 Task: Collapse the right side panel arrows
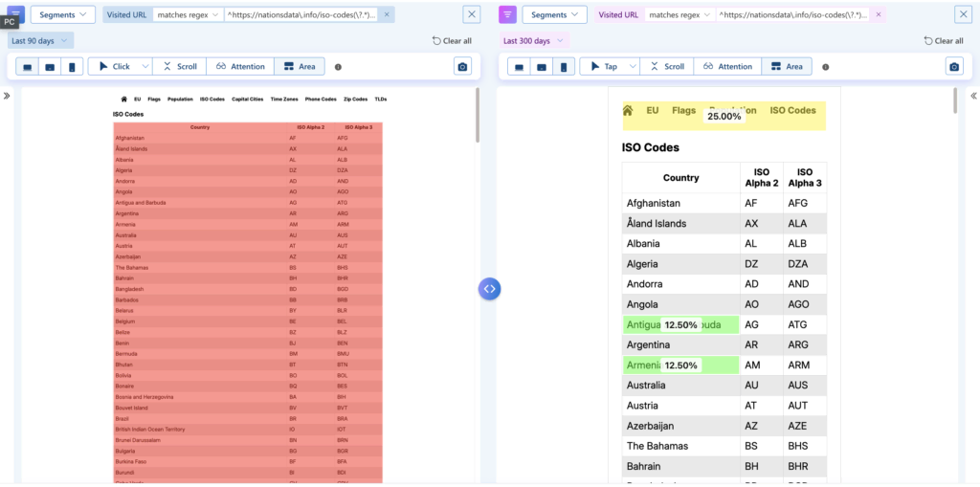pyautogui.click(x=973, y=96)
